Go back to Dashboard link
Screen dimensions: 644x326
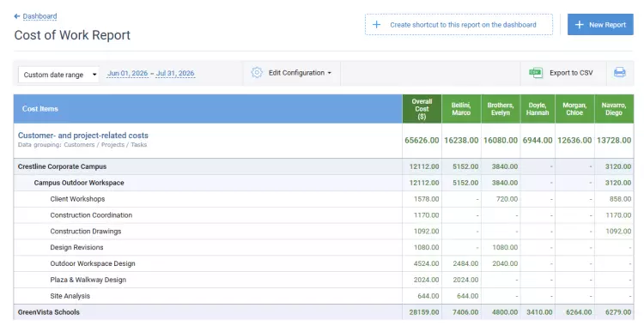tap(39, 16)
